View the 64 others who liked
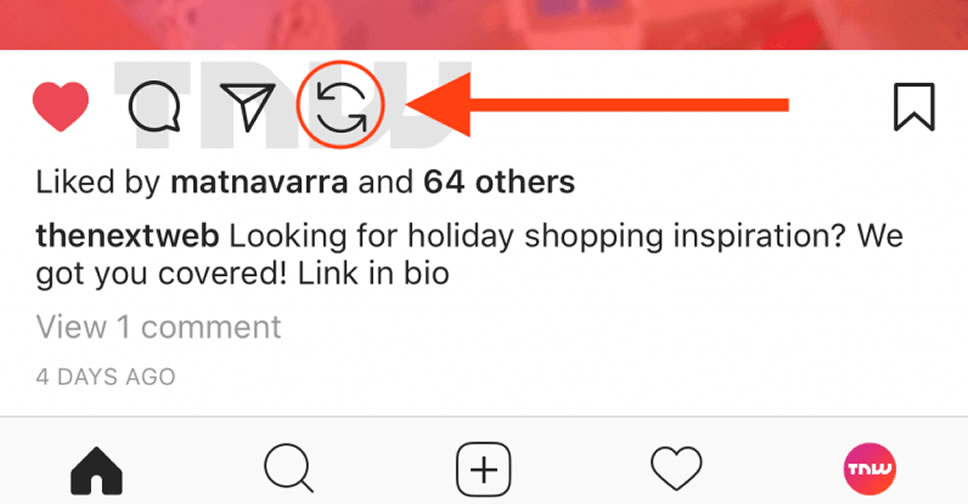This screenshot has width=968, height=504. point(499,182)
